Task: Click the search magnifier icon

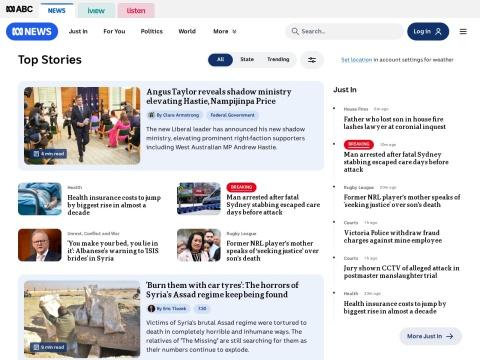Action: [x=295, y=31]
